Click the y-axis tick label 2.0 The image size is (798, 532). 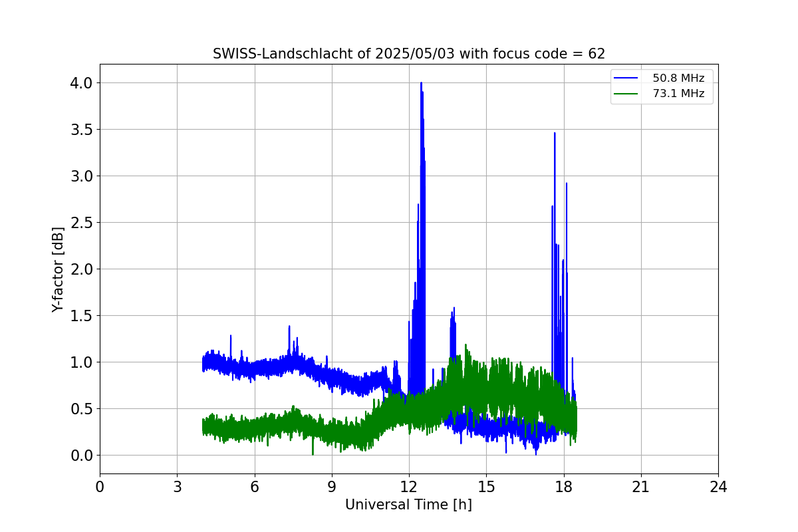[x=82, y=269]
